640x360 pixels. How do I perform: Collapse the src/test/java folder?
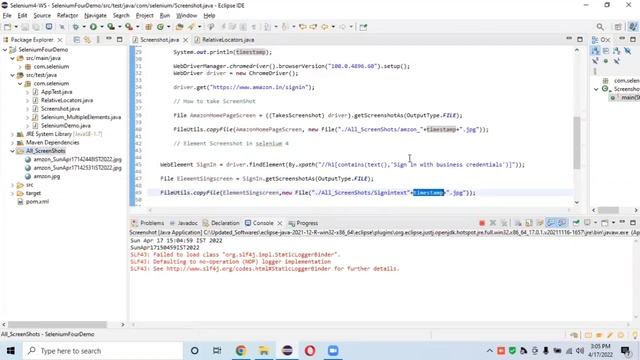point(13,75)
